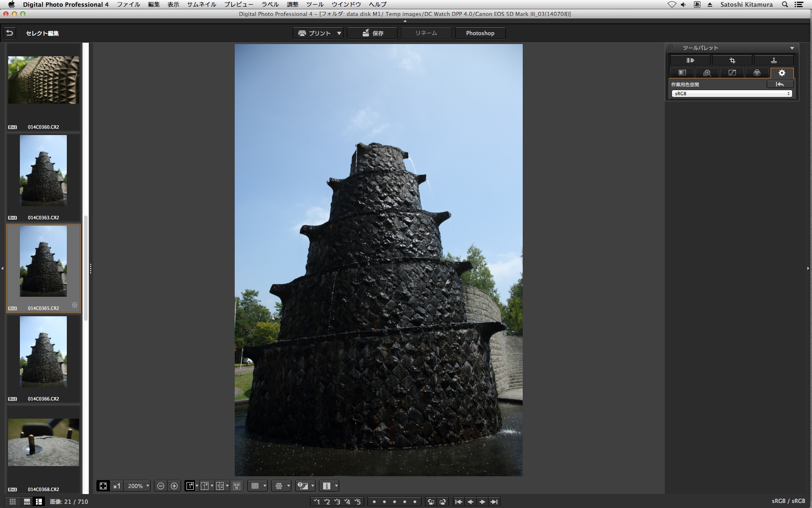Toggle check mark 1 rating

click(x=316, y=502)
